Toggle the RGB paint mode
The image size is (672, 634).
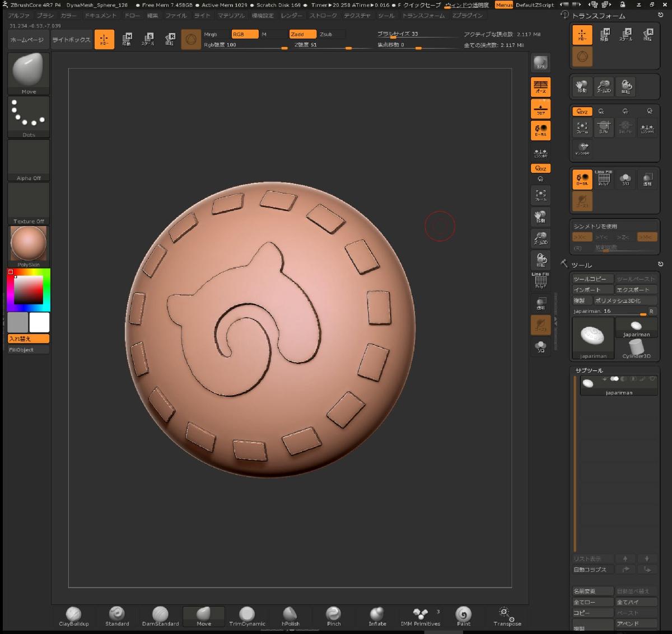pyautogui.click(x=245, y=34)
